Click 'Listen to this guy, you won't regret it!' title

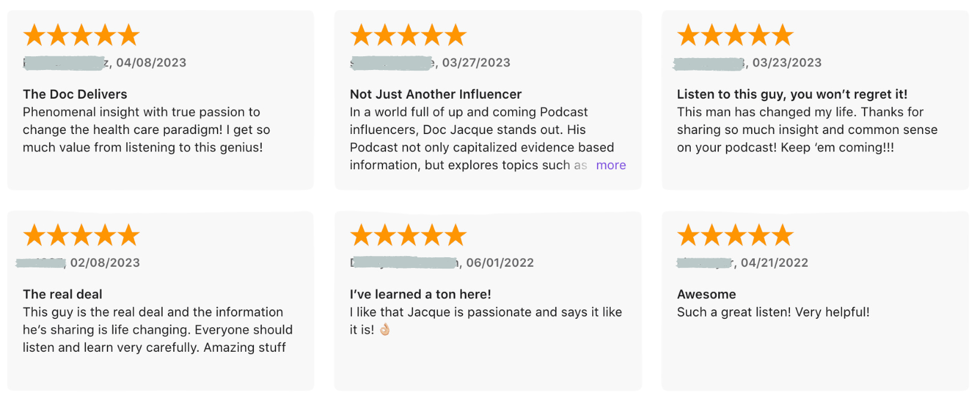pos(792,94)
